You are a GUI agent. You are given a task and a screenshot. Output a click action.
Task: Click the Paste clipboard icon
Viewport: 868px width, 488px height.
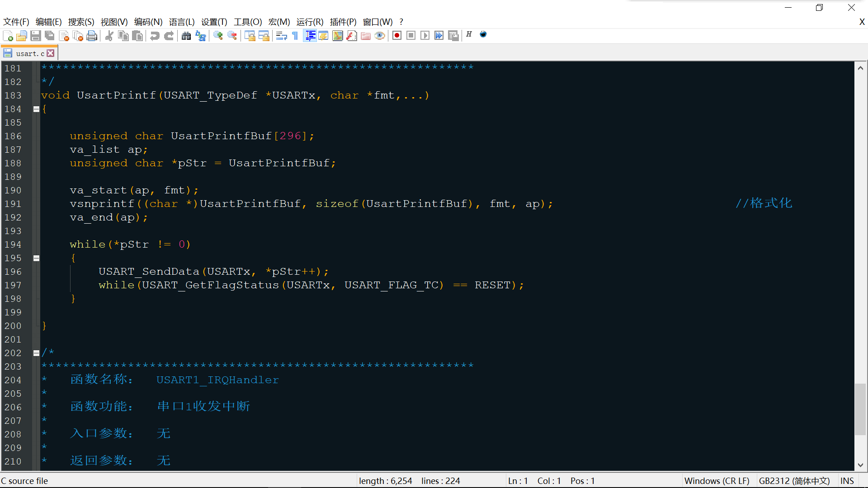click(x=137, y=36)
